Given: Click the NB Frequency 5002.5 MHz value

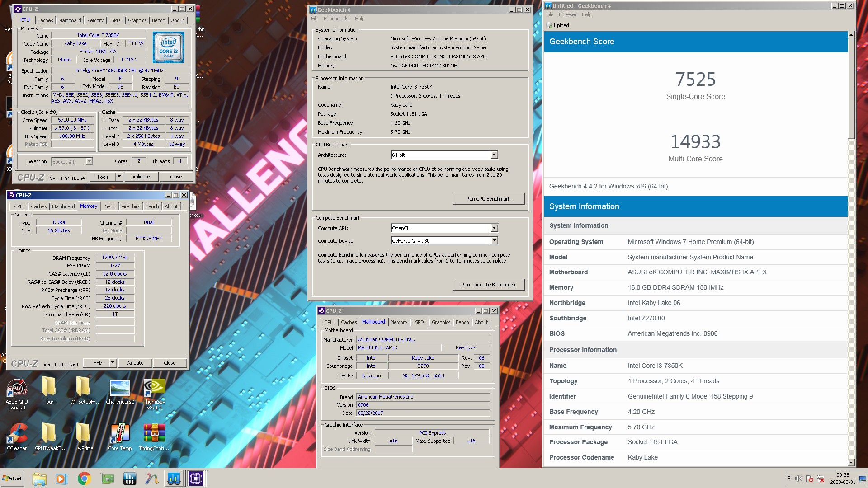Looking at the screenshot, I should pyautogui.click(x=149, y=239).
